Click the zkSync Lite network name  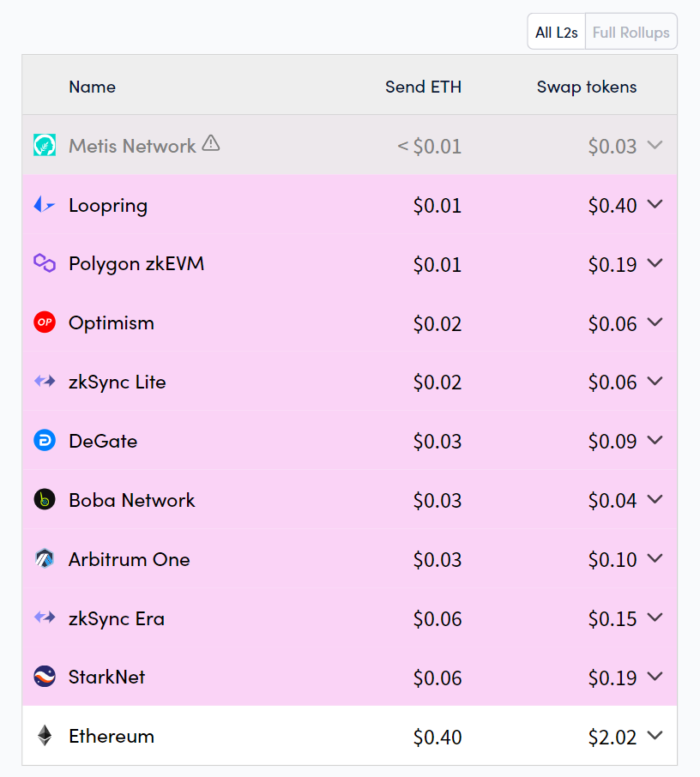coord(118,382)
